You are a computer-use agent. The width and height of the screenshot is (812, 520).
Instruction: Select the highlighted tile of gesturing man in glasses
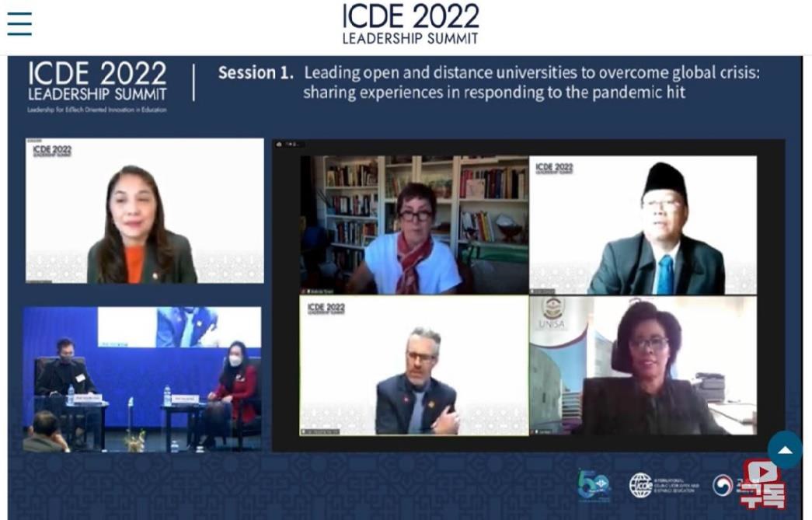(414, 365)
